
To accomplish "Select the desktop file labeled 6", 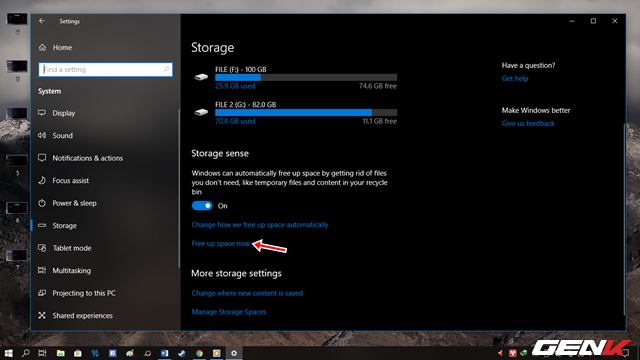I will (x=17, y=211).
